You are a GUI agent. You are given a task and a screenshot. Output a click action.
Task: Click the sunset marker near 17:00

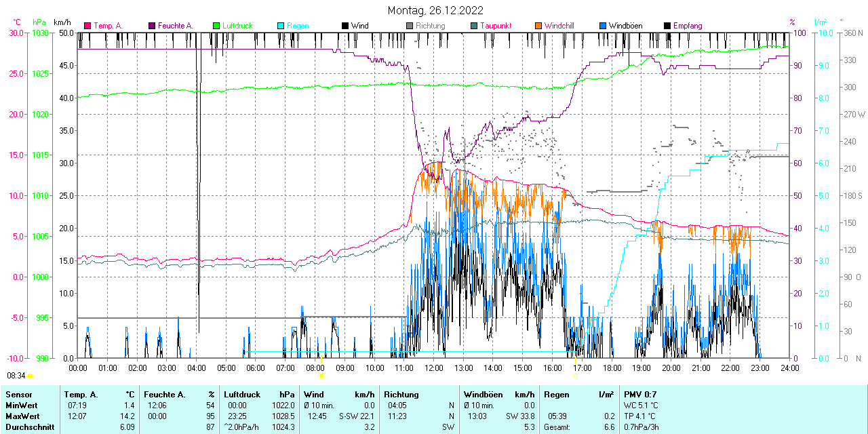pos(575,375)
